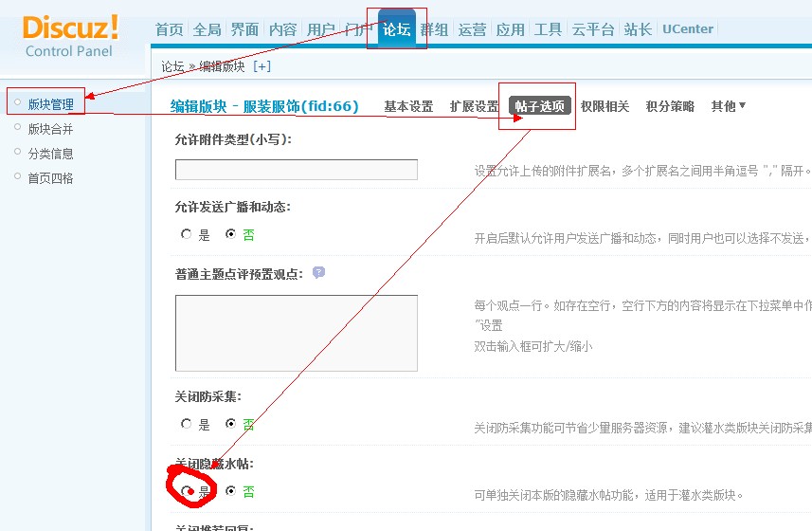Open the UCenter top menu
The width and height of the screenshot is (812, 531).
pos(688,29)
